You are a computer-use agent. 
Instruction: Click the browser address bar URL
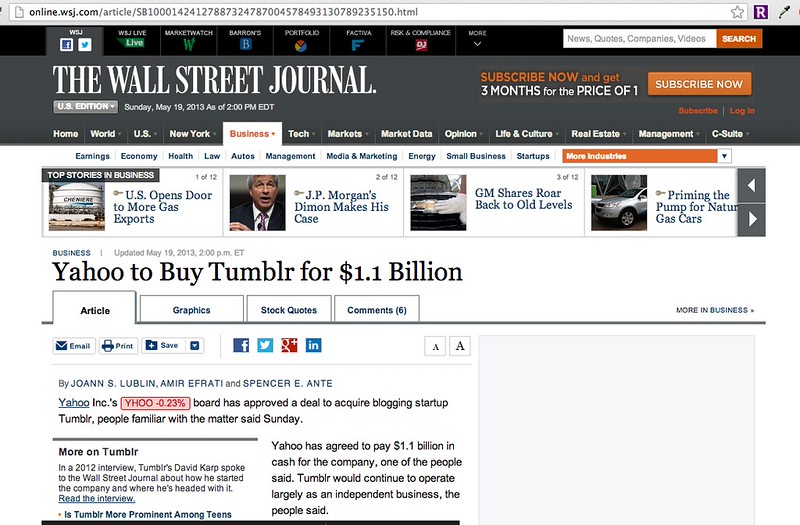coord(223,12)
